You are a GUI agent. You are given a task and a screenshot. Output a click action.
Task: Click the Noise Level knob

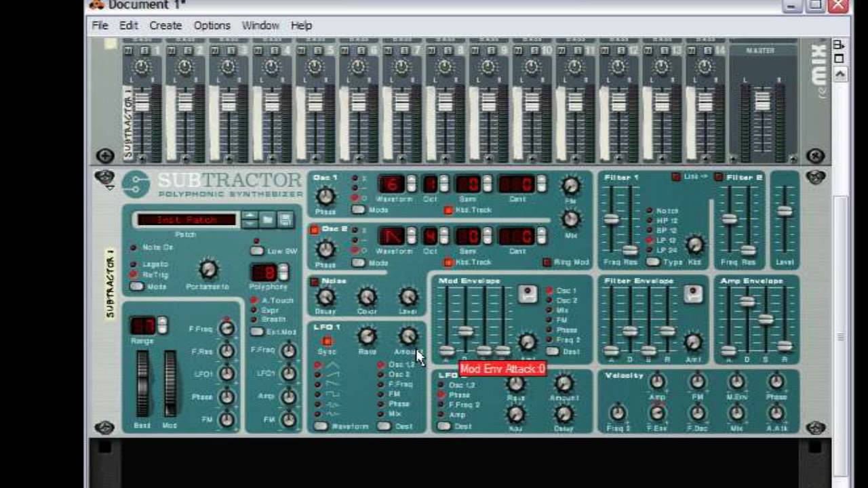coord(408,297)
